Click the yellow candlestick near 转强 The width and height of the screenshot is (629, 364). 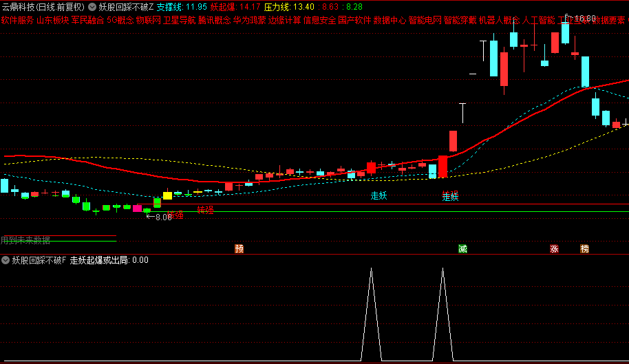click(167, 195)
